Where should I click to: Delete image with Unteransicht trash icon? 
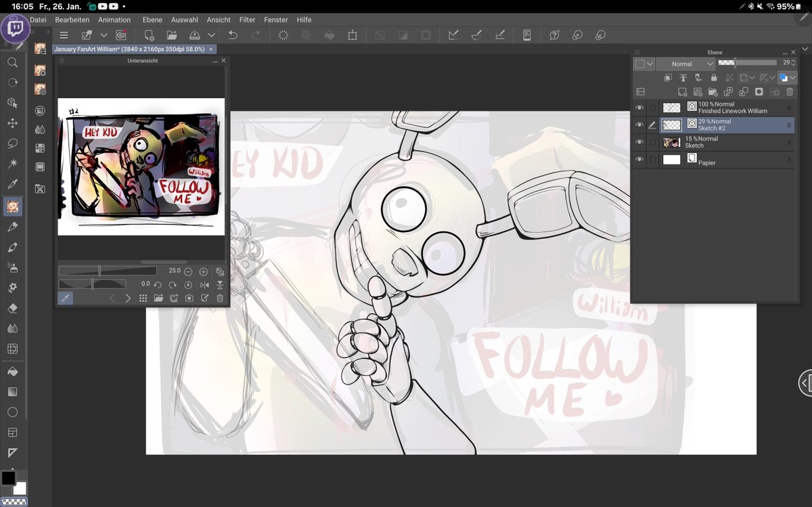pyautogui.click(x=220, y=298)
